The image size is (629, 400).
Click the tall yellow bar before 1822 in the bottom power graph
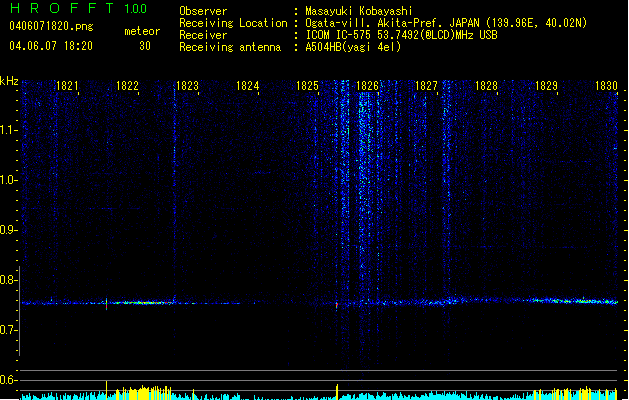106,389
